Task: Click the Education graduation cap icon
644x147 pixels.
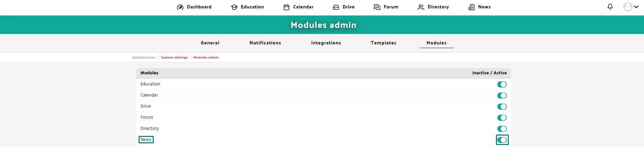Action: [x=234, y=7]
